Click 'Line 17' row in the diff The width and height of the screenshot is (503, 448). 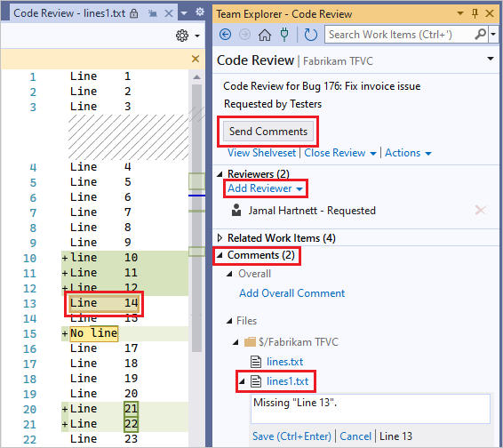click(x=104, y=348)
